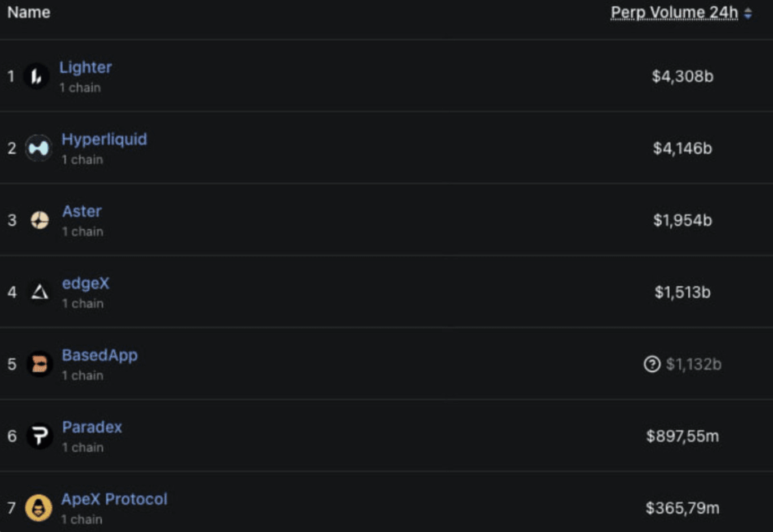
Task: Click the question mark icon beside $1,132b
Action: 652,364
